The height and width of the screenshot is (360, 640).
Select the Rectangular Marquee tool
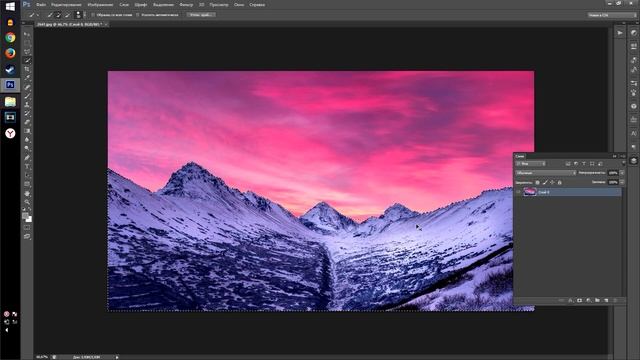[x=27, y=43]
